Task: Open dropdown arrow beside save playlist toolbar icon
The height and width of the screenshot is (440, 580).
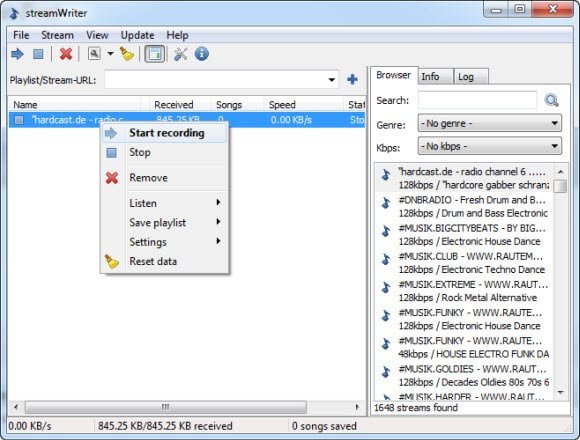Action: (110, 54)
